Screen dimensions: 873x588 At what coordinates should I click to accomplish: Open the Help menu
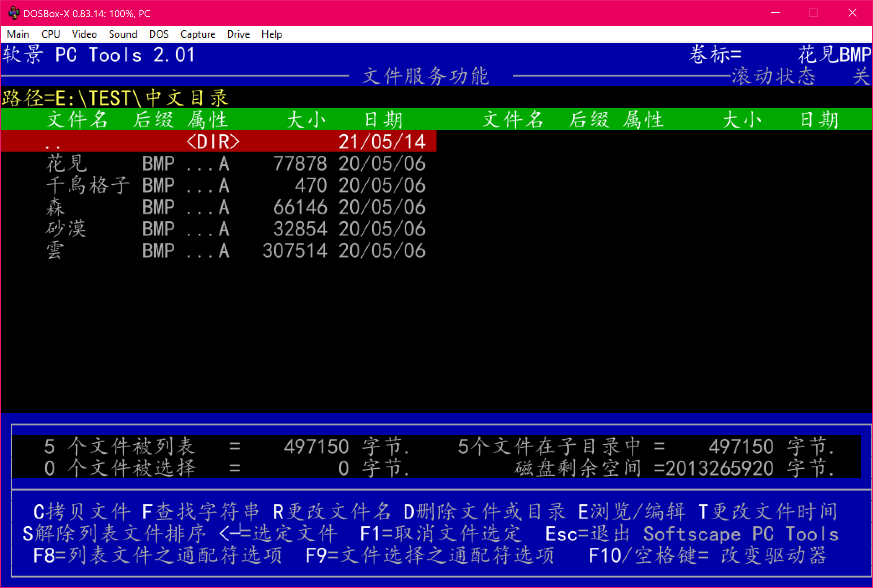click(x=271, y=34)
